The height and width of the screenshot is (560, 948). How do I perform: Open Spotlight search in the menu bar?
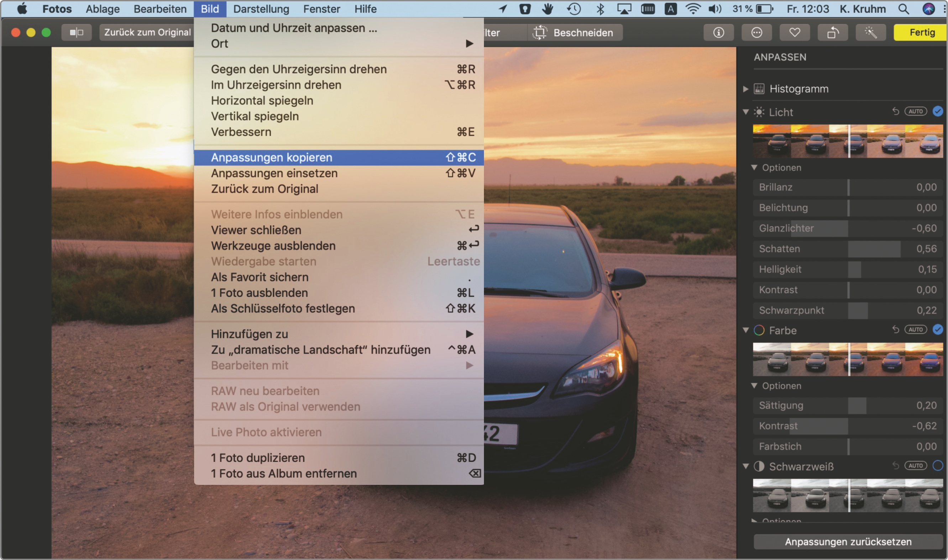click(x=903, y=9)
